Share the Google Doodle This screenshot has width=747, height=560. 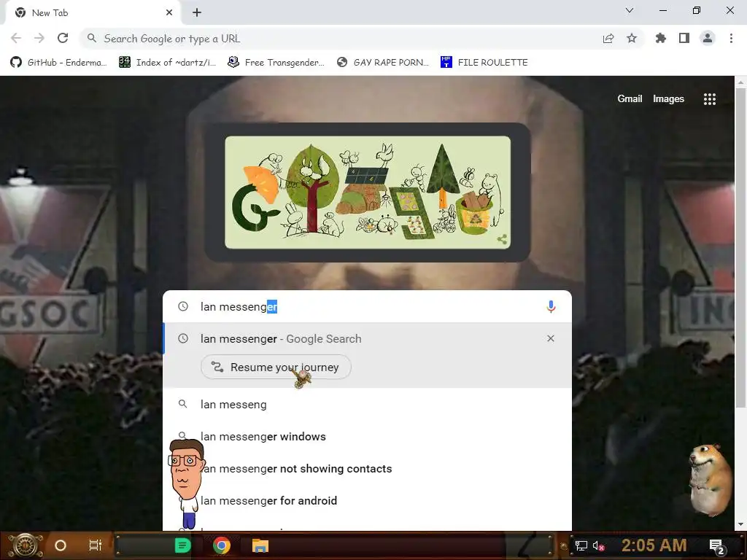coord(502,239)
